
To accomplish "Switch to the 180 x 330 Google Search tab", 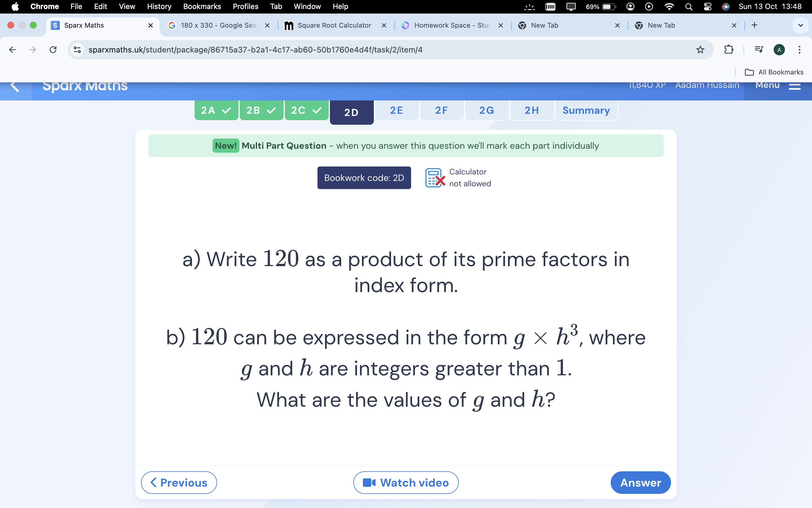I will (x=219, y=25).
